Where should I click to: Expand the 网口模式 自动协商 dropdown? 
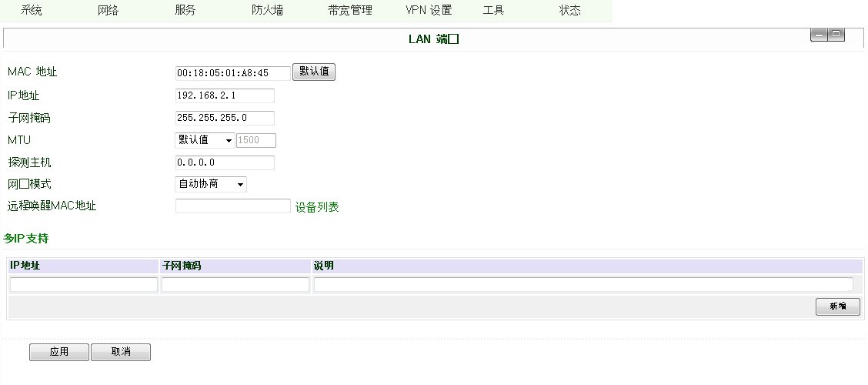pyautogui.click(x=211, y=184)
